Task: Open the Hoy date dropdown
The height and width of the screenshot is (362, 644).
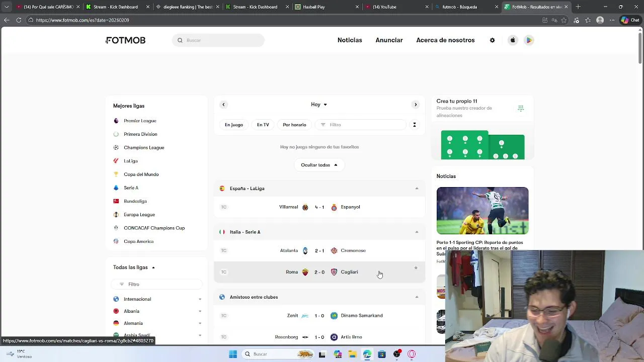Action: [319, 105]
